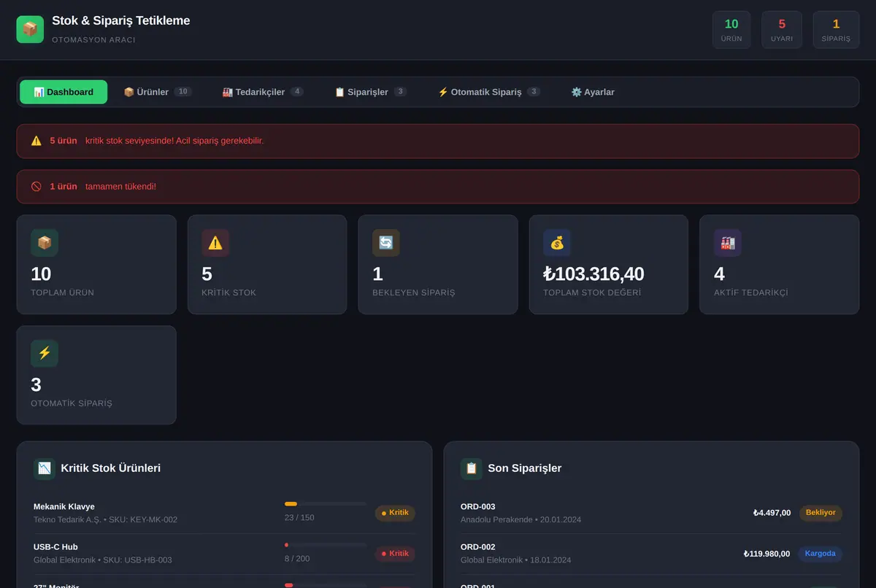Click the money bag icon on stock value card

click(x=557, y=243)
